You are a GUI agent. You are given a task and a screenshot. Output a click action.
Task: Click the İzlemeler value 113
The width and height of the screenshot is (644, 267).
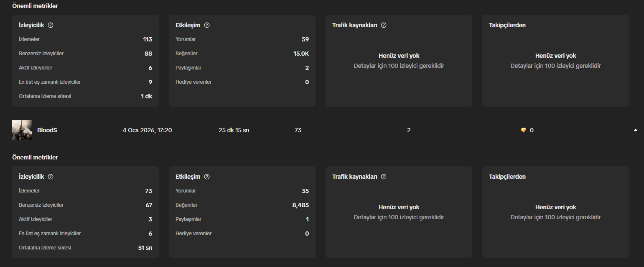148,39
